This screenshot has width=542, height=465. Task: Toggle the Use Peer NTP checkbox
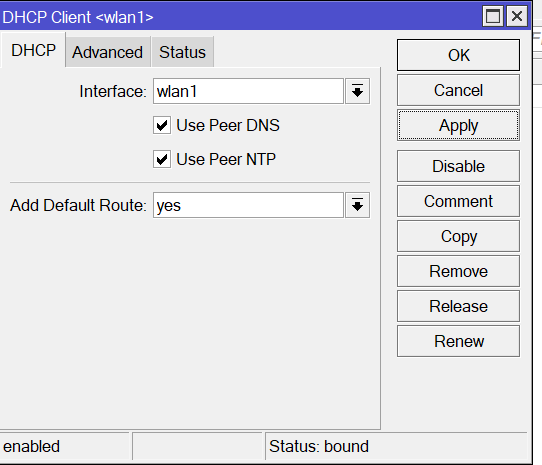[162, 159]
